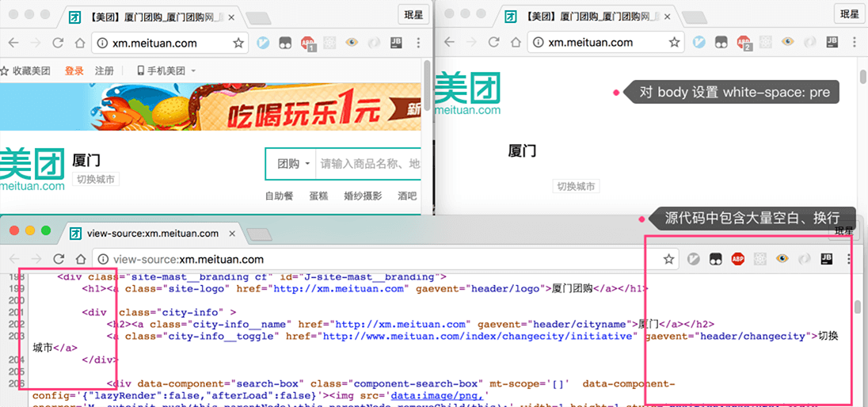868x407 pixels.
Task: Select the Meituan tab in top-right window
Action: tap(588, 17)
